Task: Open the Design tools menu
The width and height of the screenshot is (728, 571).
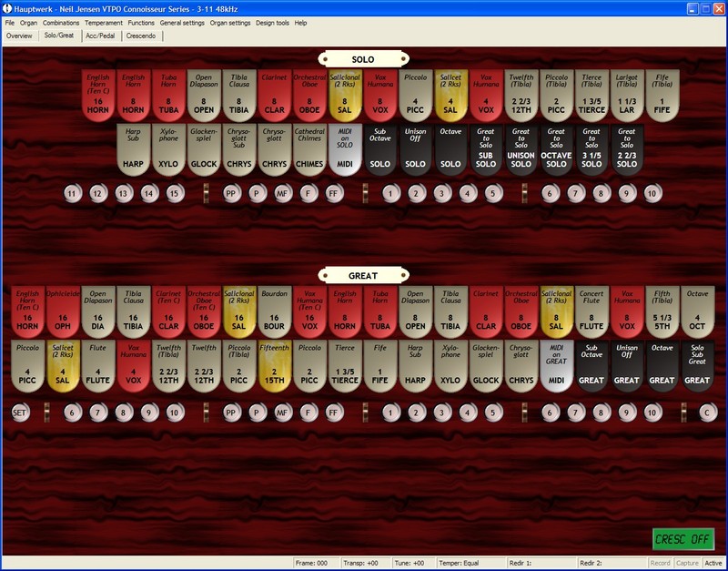Action: pyautogui.click(x=273, y=22)
